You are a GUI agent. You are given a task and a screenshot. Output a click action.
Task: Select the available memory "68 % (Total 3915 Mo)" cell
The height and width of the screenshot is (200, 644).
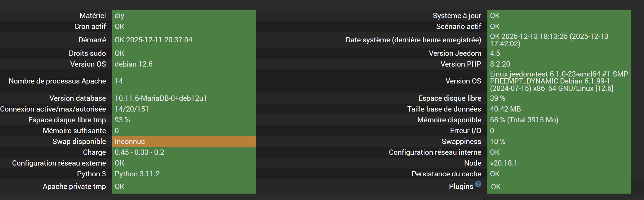[x=524, y=120]
